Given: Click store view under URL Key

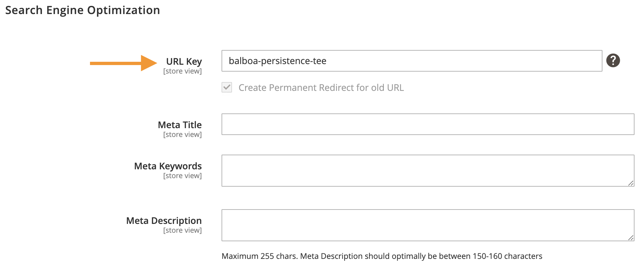Looking at the screenshot, I should click(x=182, y=71).
